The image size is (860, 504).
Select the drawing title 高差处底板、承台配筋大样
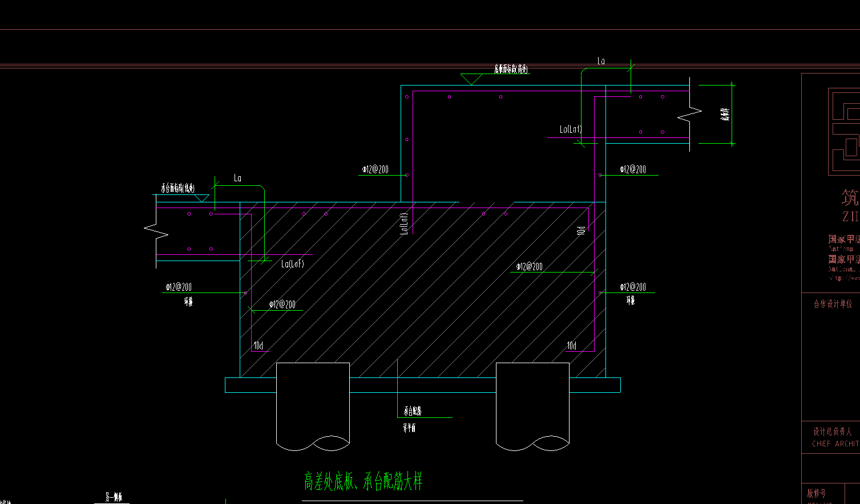click(363, 481)
